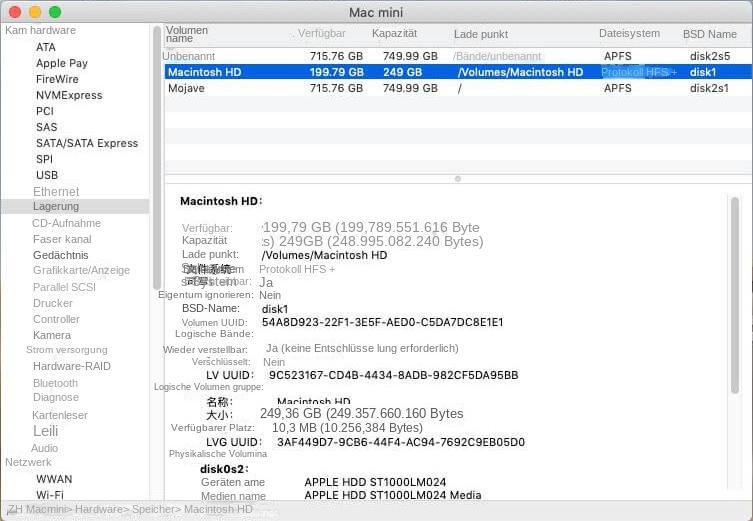
Task: Open Apple Pay in the sidebar
Action: click(62, 63)
